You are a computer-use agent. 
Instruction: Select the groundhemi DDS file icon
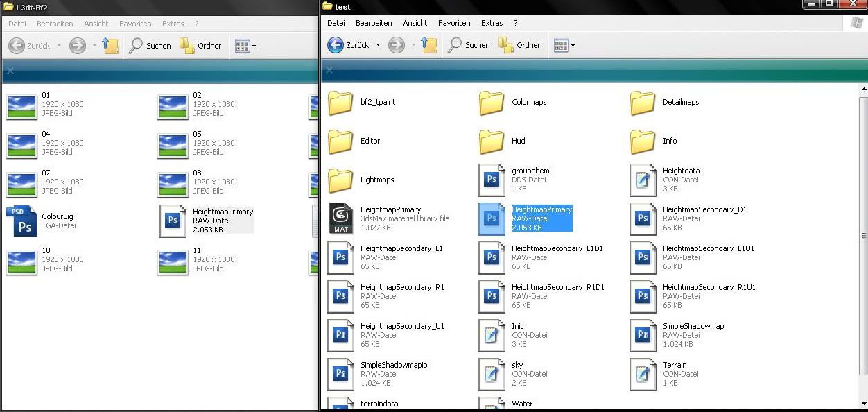click(492, 180)
